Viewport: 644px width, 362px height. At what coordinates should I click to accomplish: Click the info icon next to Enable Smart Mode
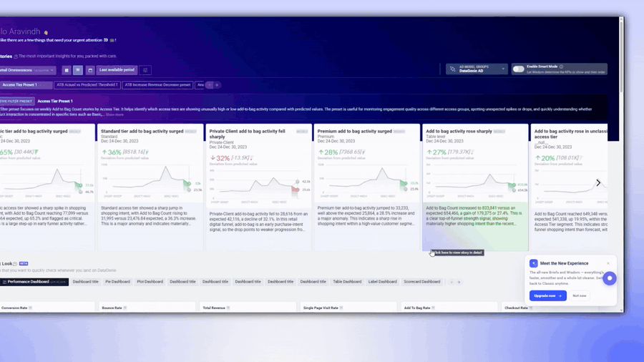coord(561,67)
